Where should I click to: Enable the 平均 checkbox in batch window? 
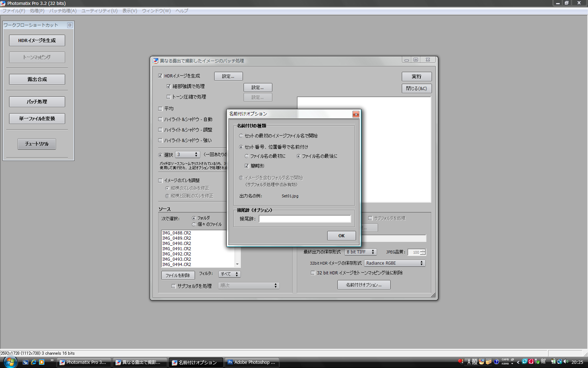tap(160, 109)
